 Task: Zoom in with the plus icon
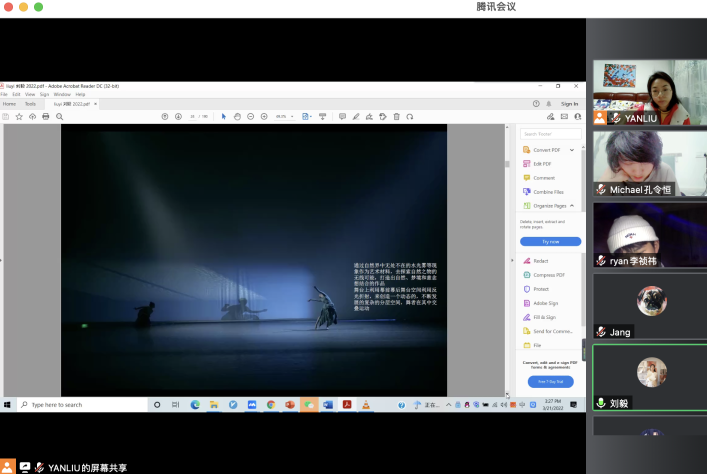point(264,116)
